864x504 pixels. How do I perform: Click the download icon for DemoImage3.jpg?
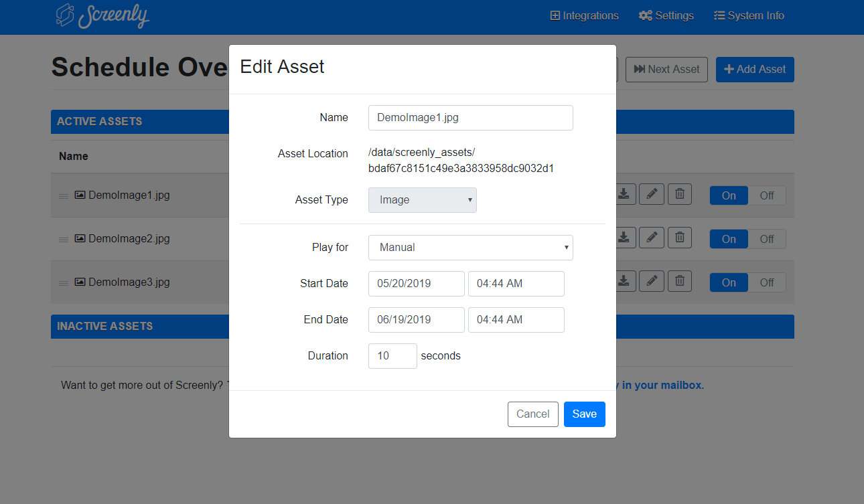[624, 282]
